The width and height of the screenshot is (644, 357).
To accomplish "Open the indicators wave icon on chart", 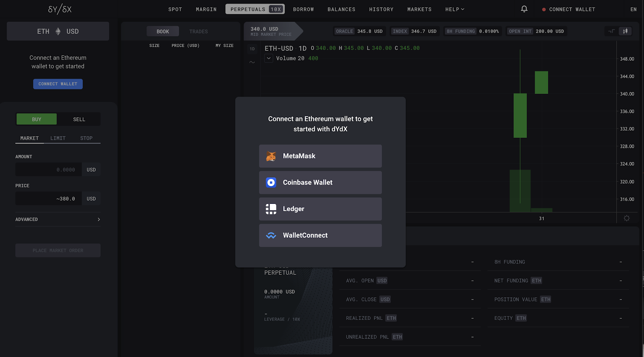I will point(252,62).
